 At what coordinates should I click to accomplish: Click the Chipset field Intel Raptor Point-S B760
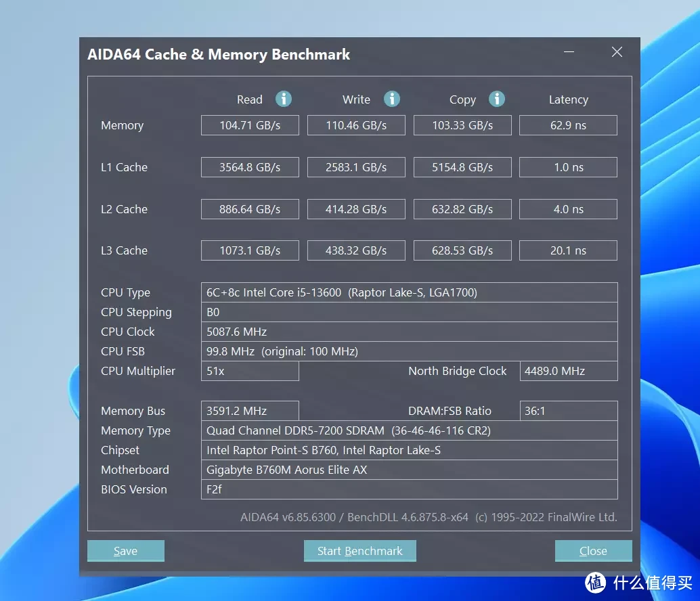(410, 450)
